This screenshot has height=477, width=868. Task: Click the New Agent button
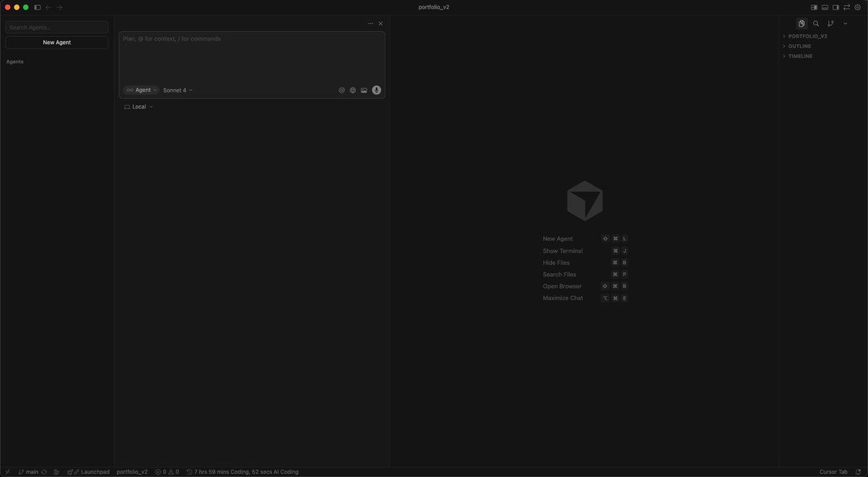tap(57, 43)
